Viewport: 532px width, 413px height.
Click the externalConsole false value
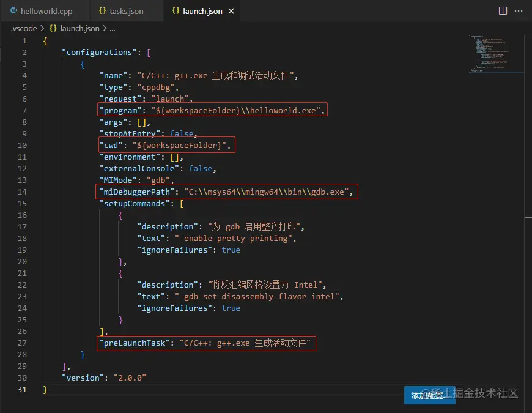pos(200,169)
